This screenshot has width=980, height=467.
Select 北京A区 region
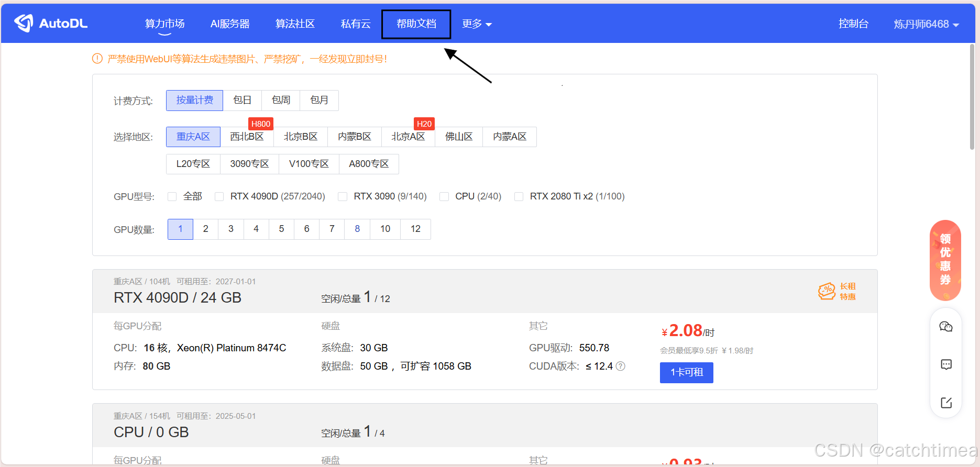click(408, 137)
